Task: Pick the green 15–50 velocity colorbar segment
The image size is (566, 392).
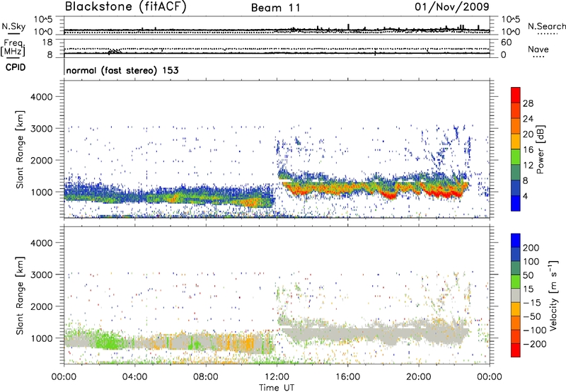Action: tap(516, 282)
